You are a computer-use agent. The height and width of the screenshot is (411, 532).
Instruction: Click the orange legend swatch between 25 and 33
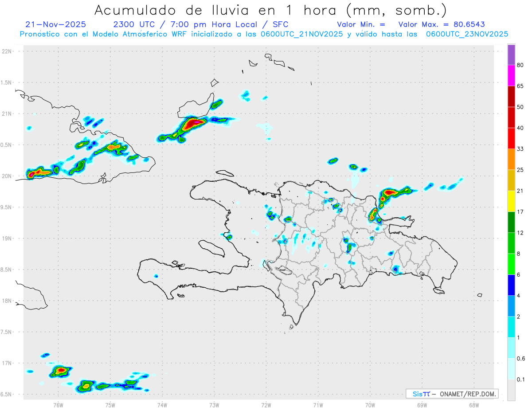click(x=511, y=160)
